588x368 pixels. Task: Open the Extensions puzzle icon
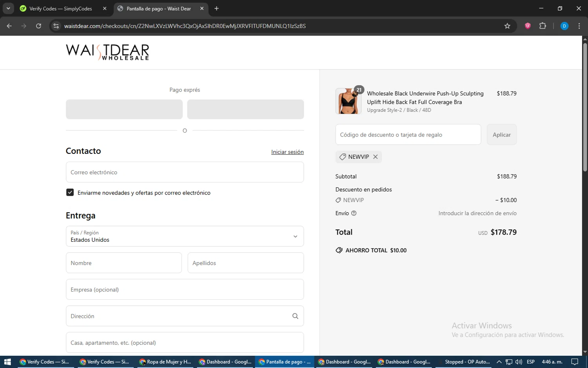(x=543, y=26)
